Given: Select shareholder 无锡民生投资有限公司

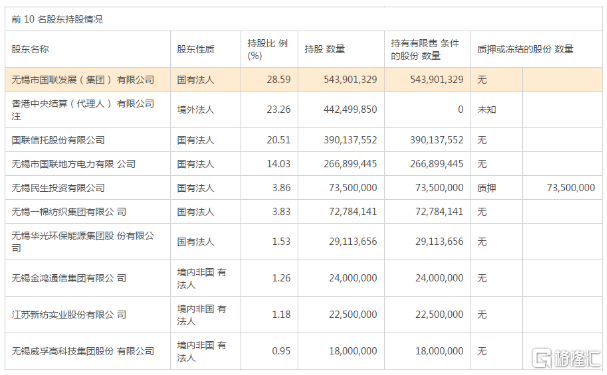Looking at the screenshot, I should pyautogui.click(x=58, y=188).
